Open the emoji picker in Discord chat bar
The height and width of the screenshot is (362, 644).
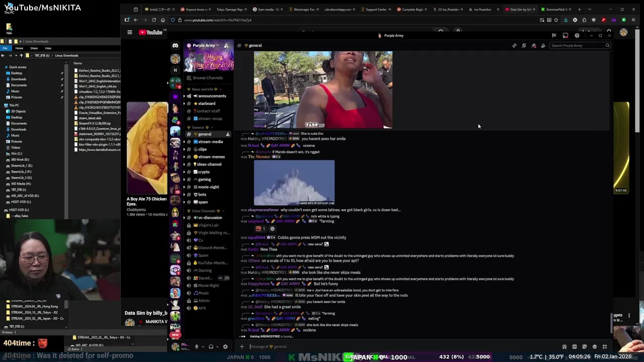click(x=594, y=346)
